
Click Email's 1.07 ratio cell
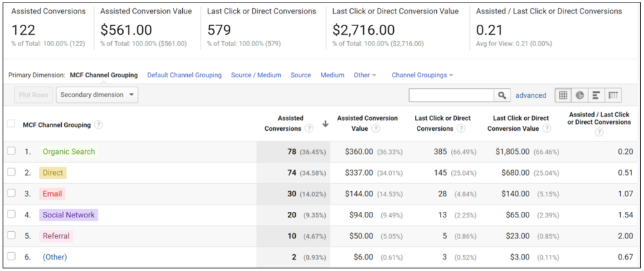pos(625,194)
